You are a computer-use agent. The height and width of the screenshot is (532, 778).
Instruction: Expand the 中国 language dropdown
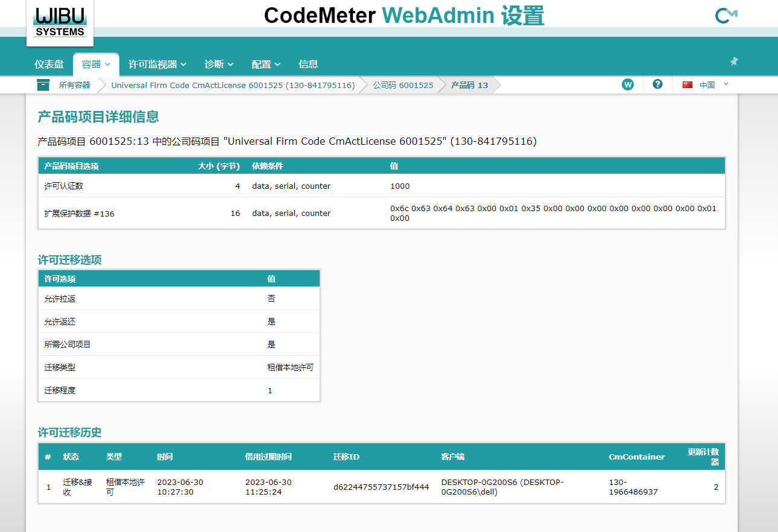tap(714, 85)
